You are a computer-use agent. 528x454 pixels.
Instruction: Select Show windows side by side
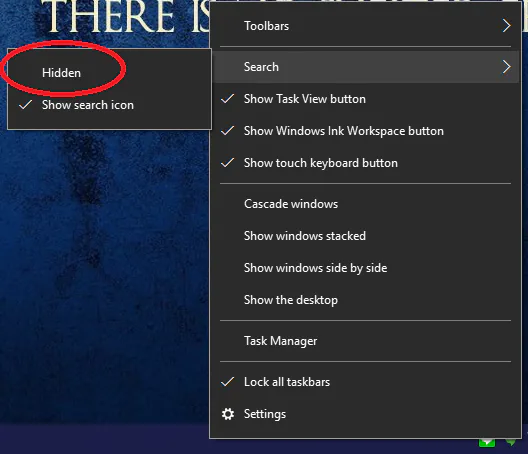coord(366,268)
